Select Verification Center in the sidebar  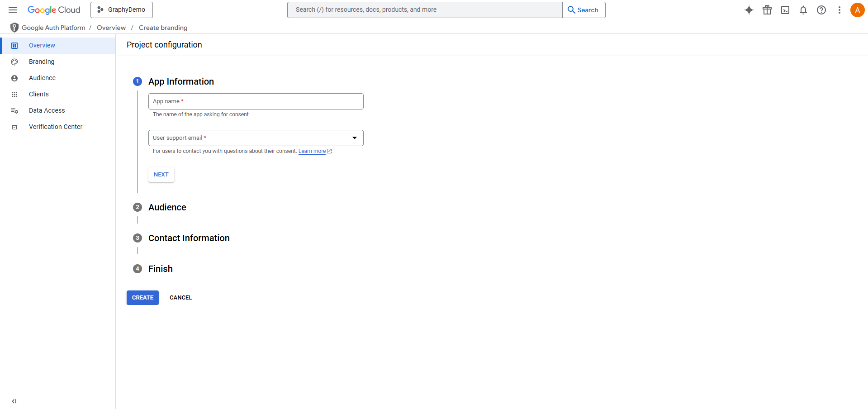[56, 127]
